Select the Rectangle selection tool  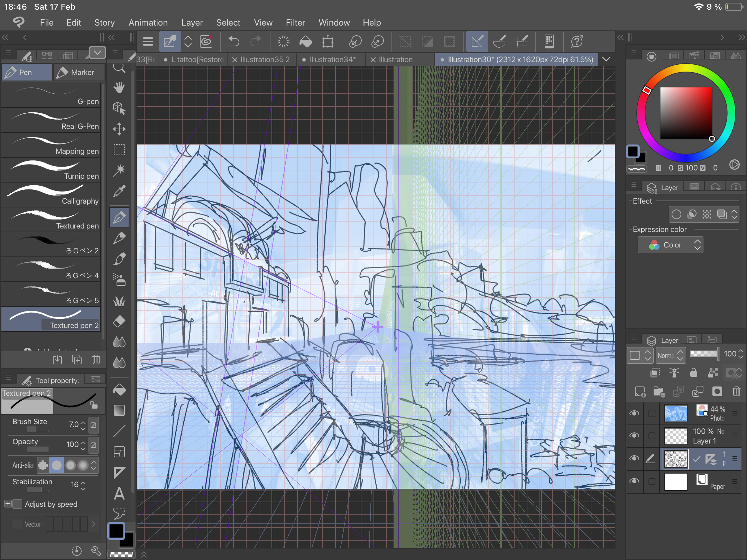pos(119,150)
